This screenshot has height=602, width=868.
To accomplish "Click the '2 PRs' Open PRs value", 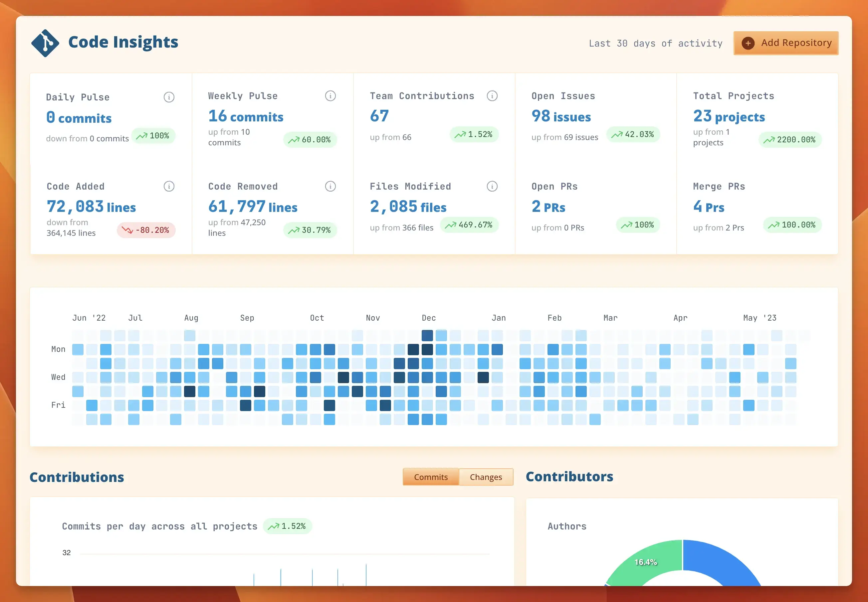I will [548, 207].
